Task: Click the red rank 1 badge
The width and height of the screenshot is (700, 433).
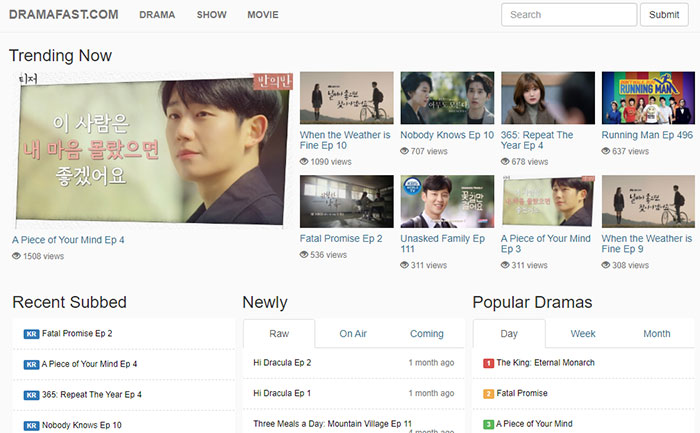Action: tap(488, 363)
